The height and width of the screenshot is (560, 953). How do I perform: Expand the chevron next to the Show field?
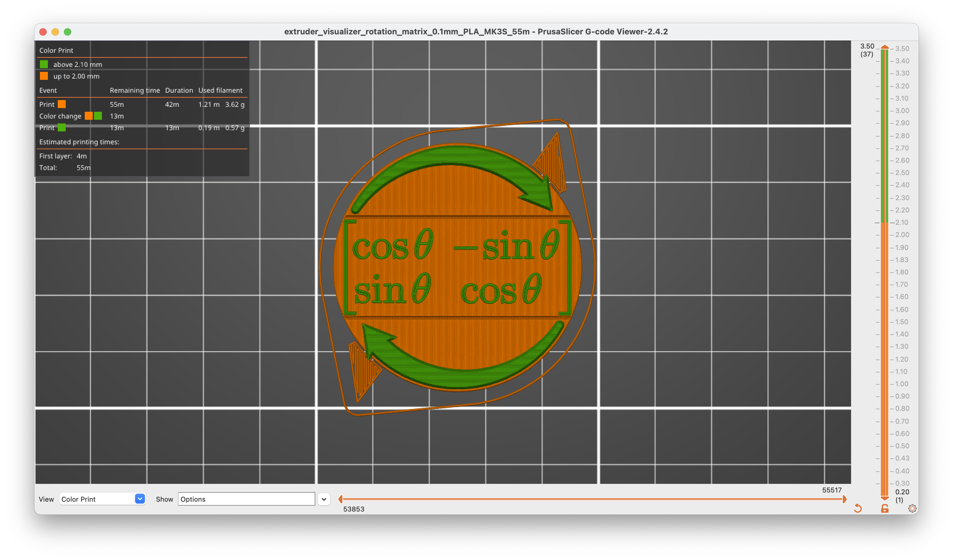[x=324, y=499]
